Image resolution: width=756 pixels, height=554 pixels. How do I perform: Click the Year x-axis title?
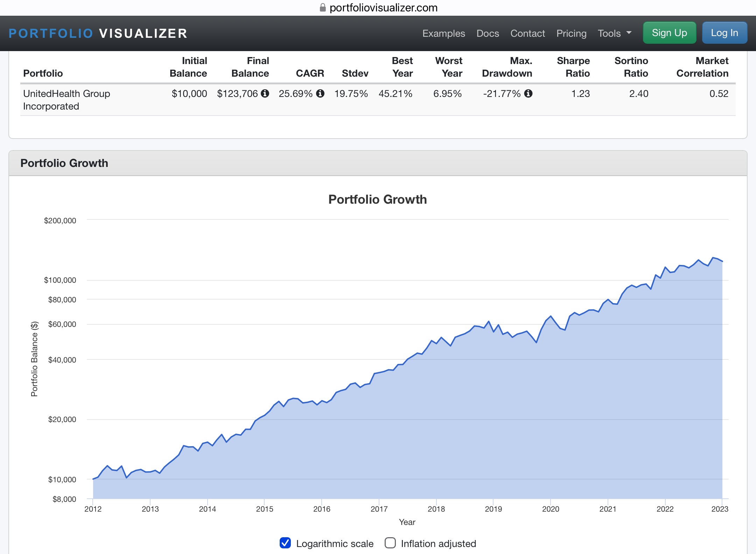[x=407, y=522]
